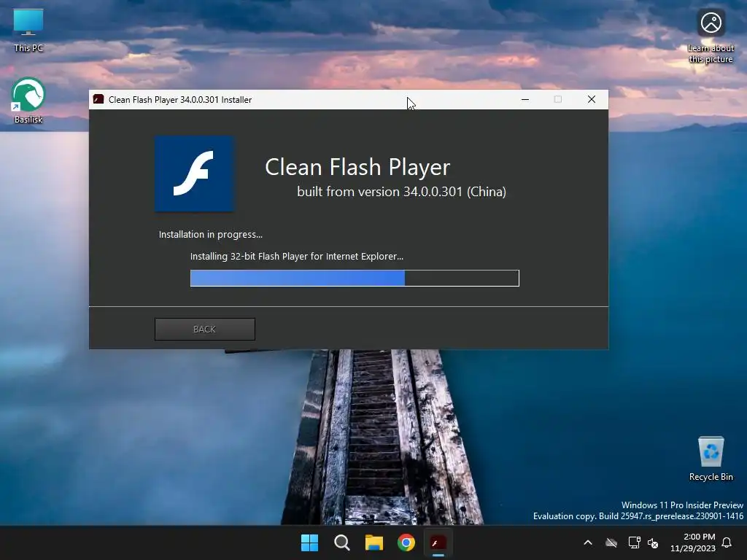Viewport: 747px width, 560px height.
Task: Show hidden system tray icons
Action: click(x=588, y=542)
